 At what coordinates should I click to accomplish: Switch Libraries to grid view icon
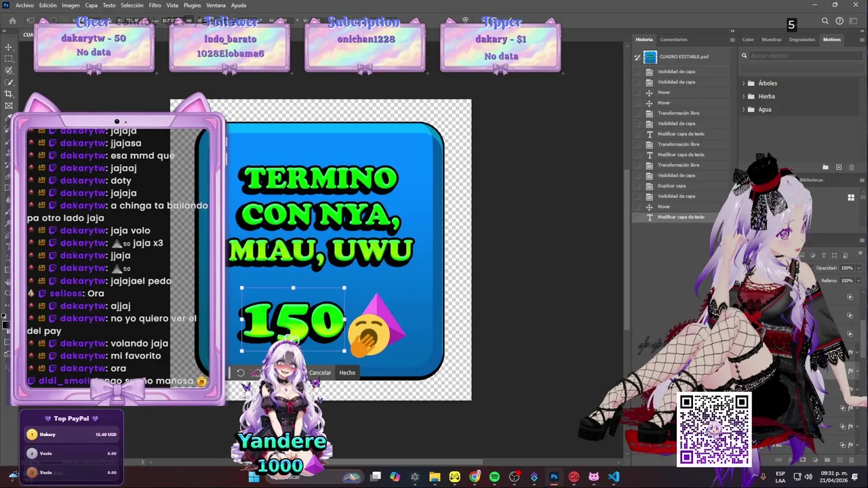(x=851, y=197)
